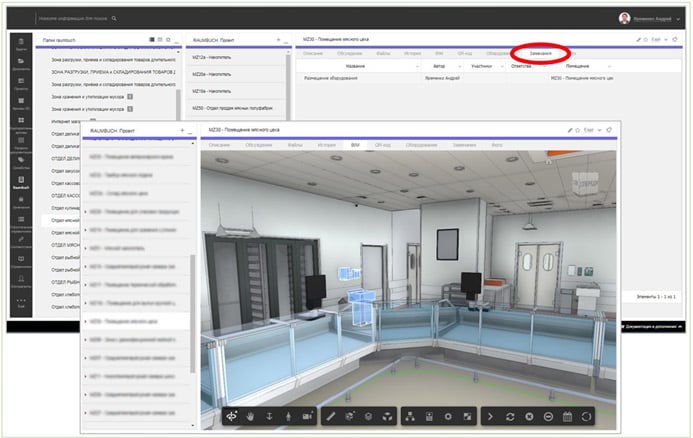The image size is (693, 438).
Task: Click the three-dots More icon in sidebar
Action: [x=21, y=302]
